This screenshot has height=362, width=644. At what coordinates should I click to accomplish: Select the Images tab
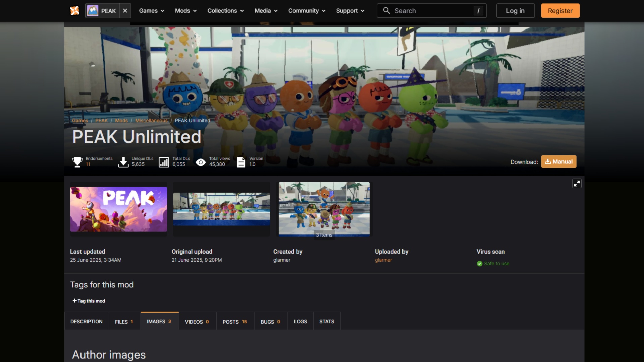pos(160,321)
